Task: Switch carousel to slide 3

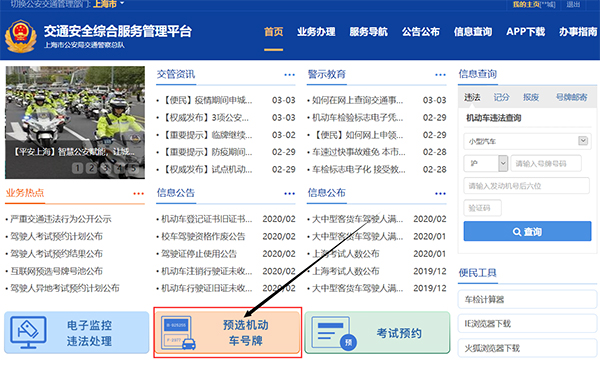Action: [106, 168]
